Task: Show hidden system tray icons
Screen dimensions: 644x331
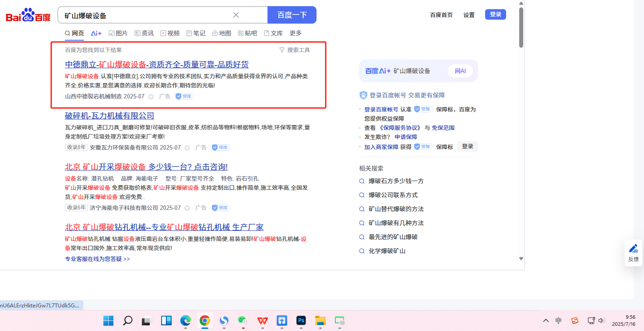Action: [545, 321]
